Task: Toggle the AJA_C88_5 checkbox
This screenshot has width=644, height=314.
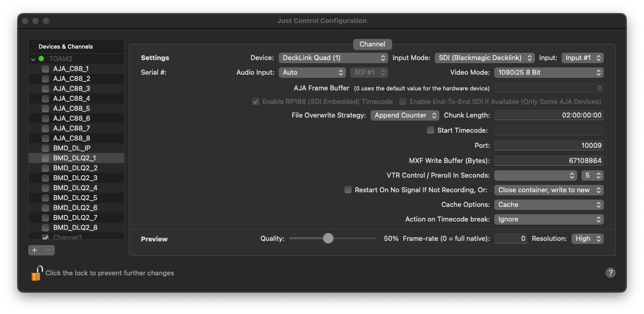Action: coord(45,109)
